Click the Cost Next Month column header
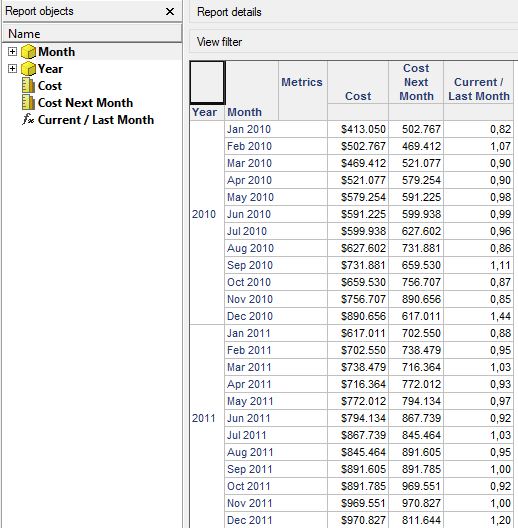Screen dimensions: 518x528 click(x=416, y=82)
